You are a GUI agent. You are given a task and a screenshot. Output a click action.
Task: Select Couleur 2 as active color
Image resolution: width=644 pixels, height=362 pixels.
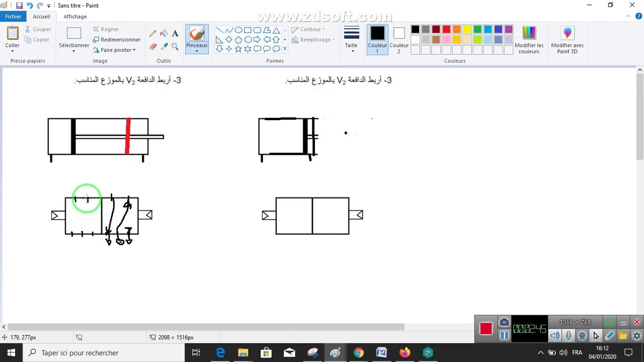399,40
